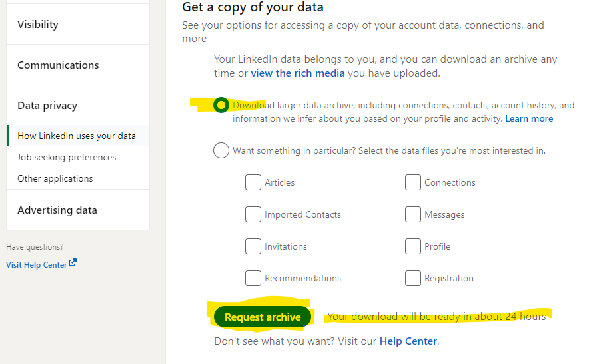The height and width of the screenshot is (364, 601).
Task: Expand the Communications settings section
Action: [78, 65]
